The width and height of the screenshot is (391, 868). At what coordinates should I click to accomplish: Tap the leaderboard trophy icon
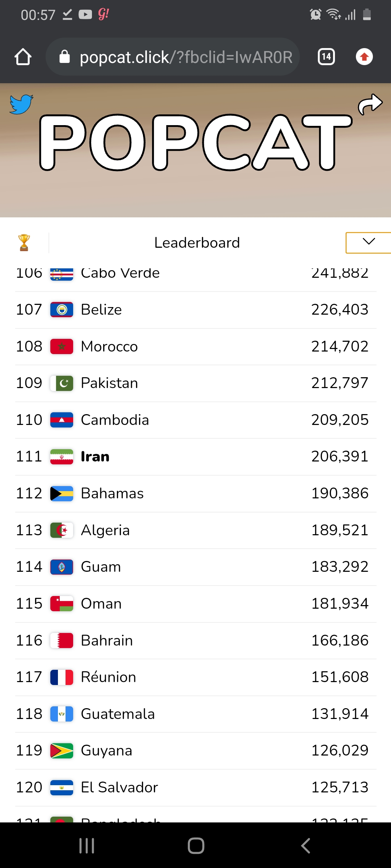(x=24, y=242)
